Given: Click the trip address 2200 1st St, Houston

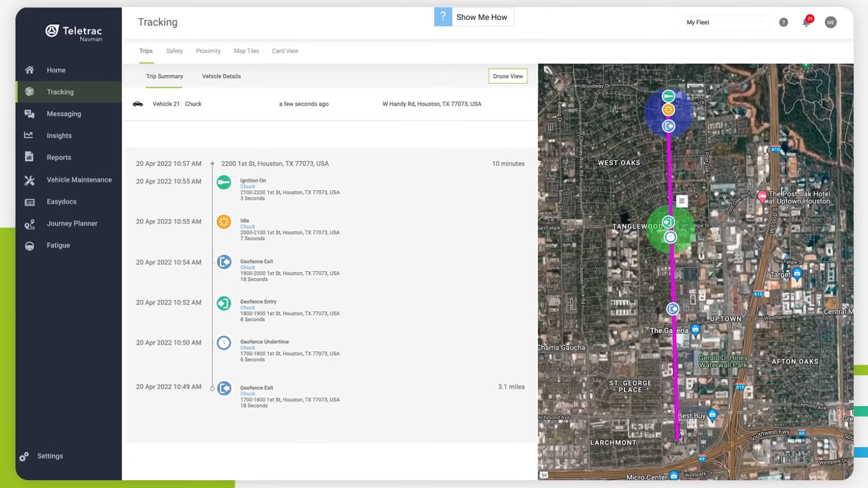Looking at the screenshot, I should coord(275,164).
